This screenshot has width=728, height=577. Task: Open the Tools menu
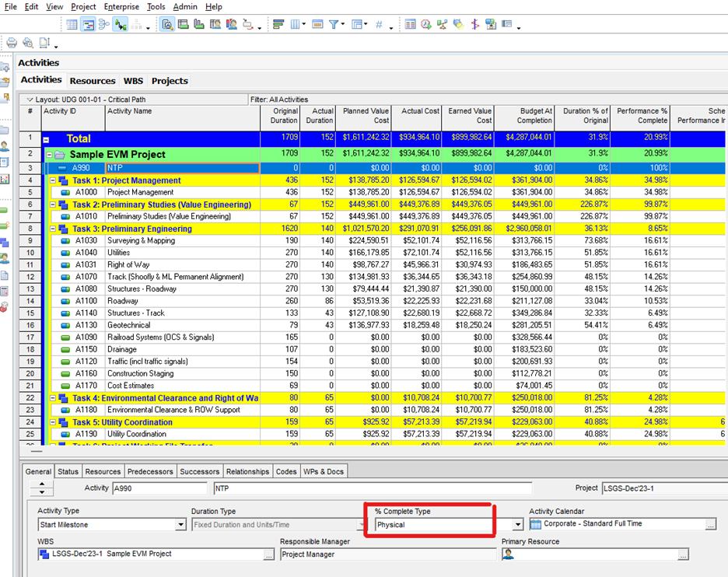[156, 6]
